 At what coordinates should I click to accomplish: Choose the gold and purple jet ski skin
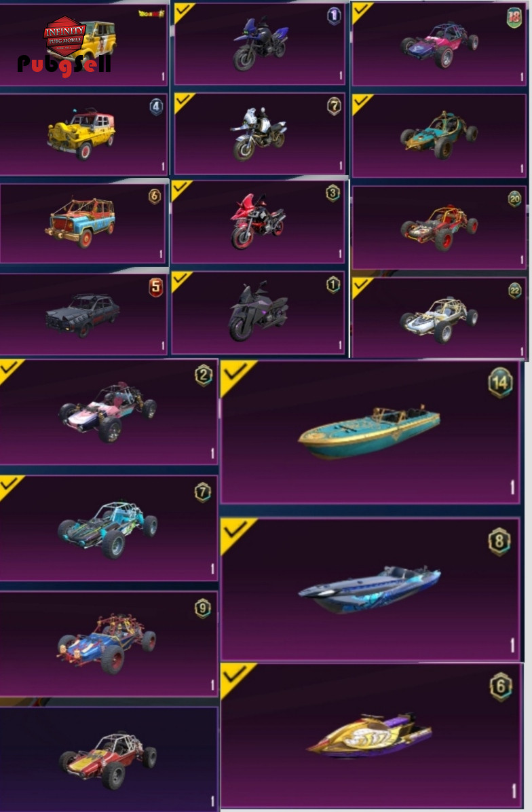pyautogui.click(x=370, y=735)
